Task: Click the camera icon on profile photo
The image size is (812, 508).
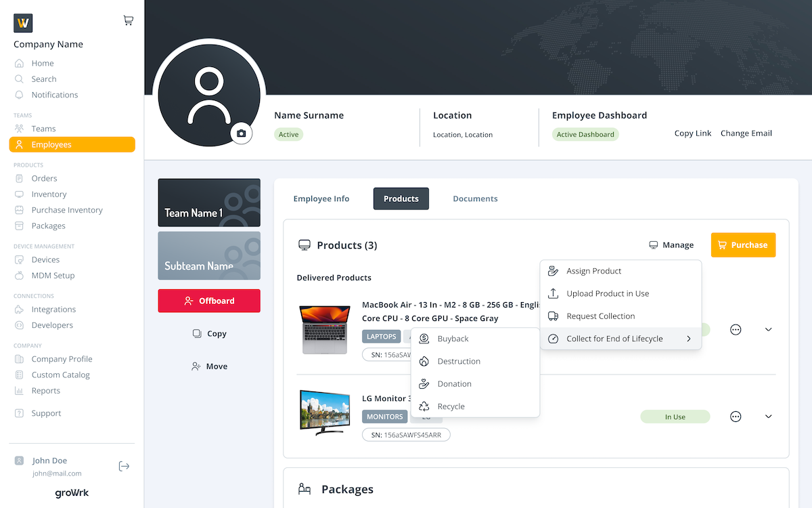Action: [x=242, y=133]
